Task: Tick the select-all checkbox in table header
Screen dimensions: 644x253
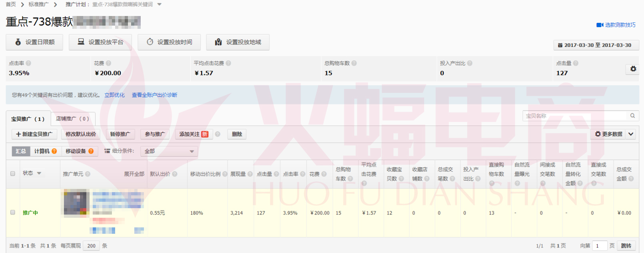Action: (13, 174)
